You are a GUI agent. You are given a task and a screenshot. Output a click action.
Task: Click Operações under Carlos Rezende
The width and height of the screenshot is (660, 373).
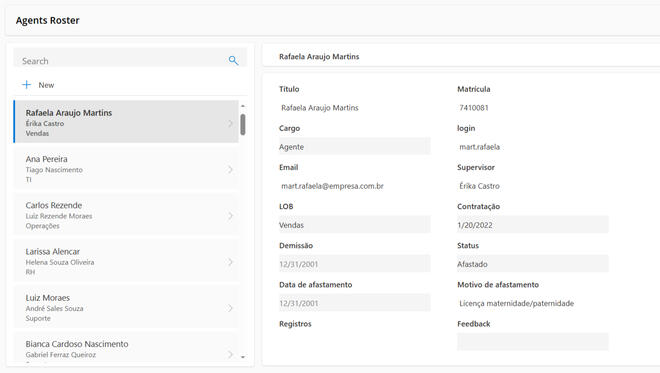[42, 226]
